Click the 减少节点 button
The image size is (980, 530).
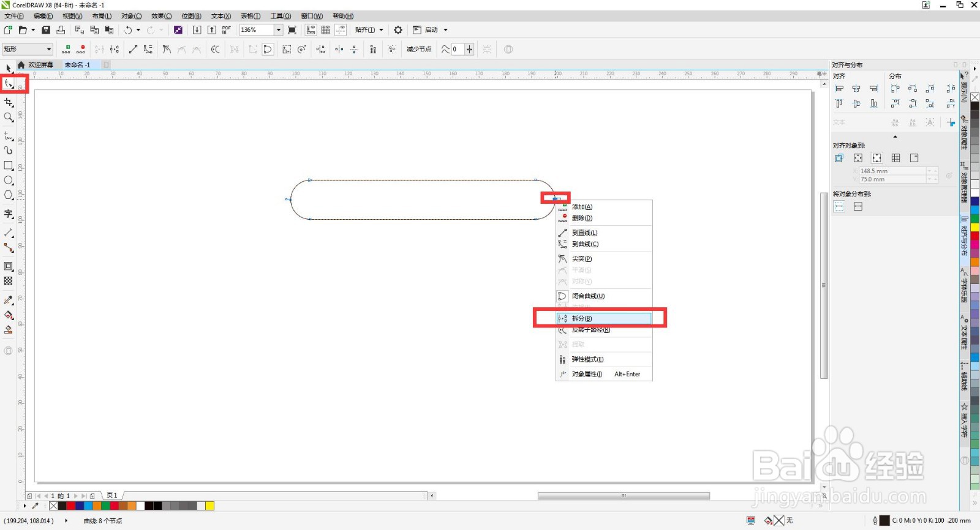419,50
